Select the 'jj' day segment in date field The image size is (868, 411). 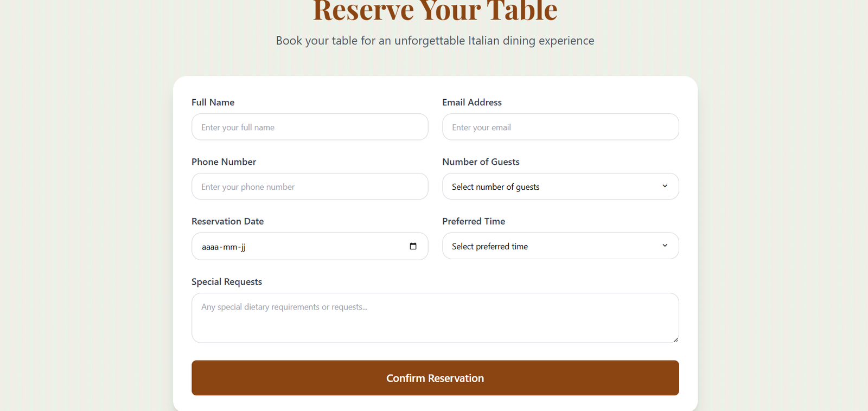(x=243, y=247)
